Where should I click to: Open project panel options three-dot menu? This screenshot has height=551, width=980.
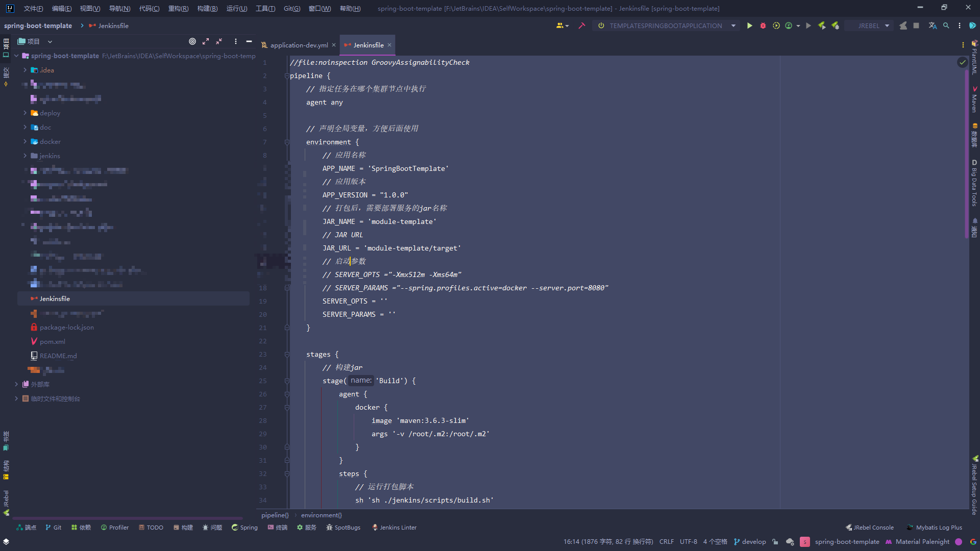pyautogui.click(x=235, y=41)
